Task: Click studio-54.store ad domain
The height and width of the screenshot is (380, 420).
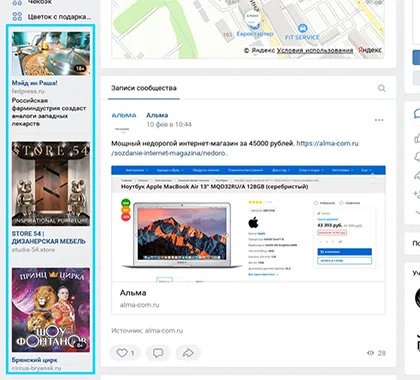Action: [33, 250]
